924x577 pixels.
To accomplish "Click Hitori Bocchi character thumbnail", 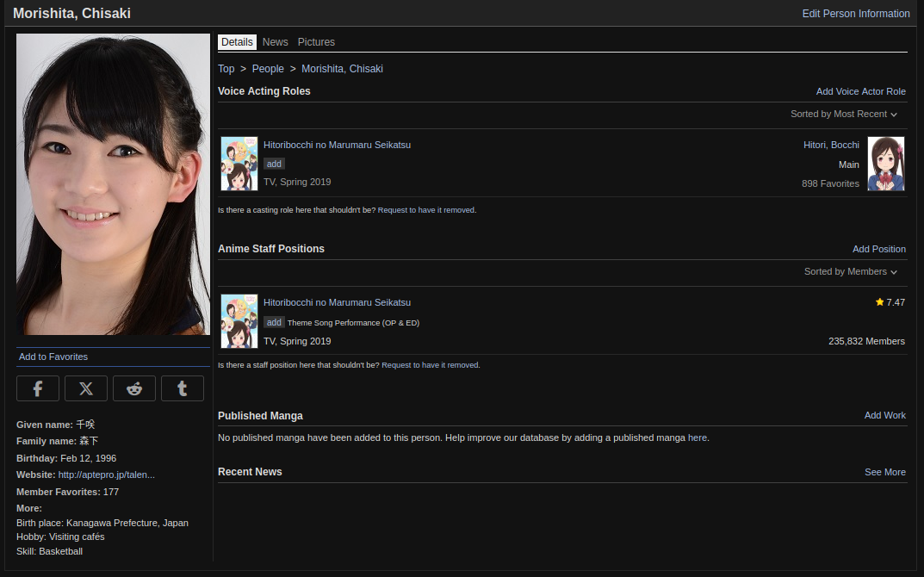I will (886, 164).
